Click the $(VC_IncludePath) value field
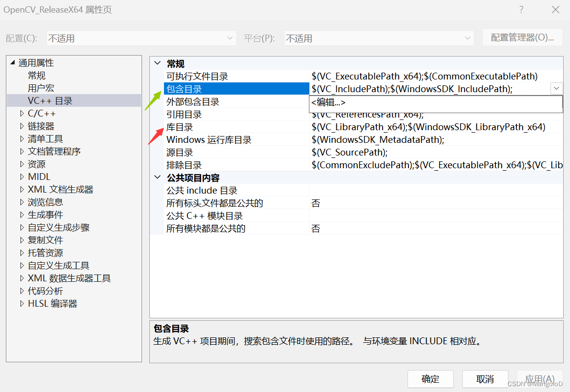 click(x=430, y=89)
